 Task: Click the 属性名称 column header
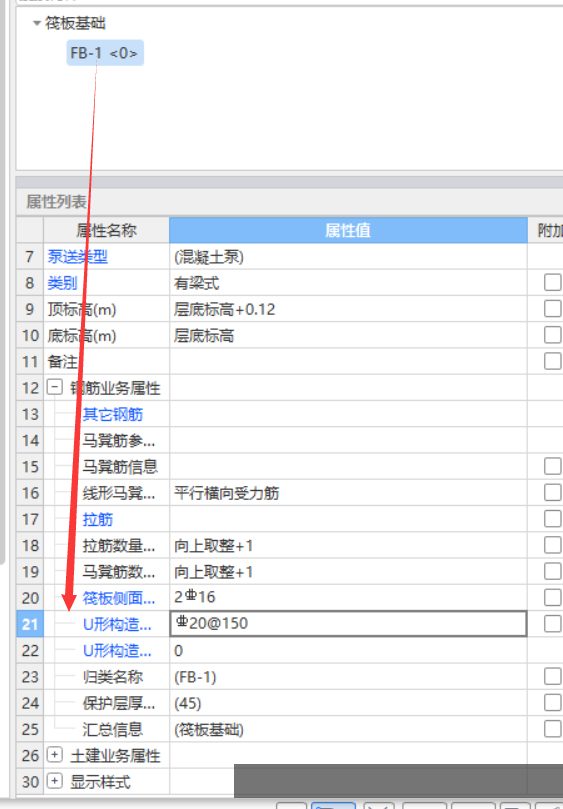(106, 230)
